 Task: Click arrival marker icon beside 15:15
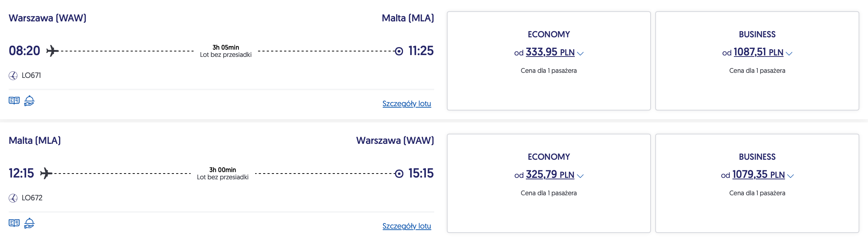point(399,174)
